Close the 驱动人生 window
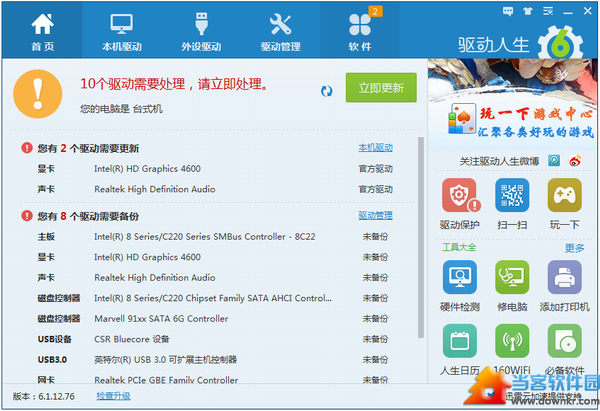Viewport: 600px width, 411px height. [588, 11]
